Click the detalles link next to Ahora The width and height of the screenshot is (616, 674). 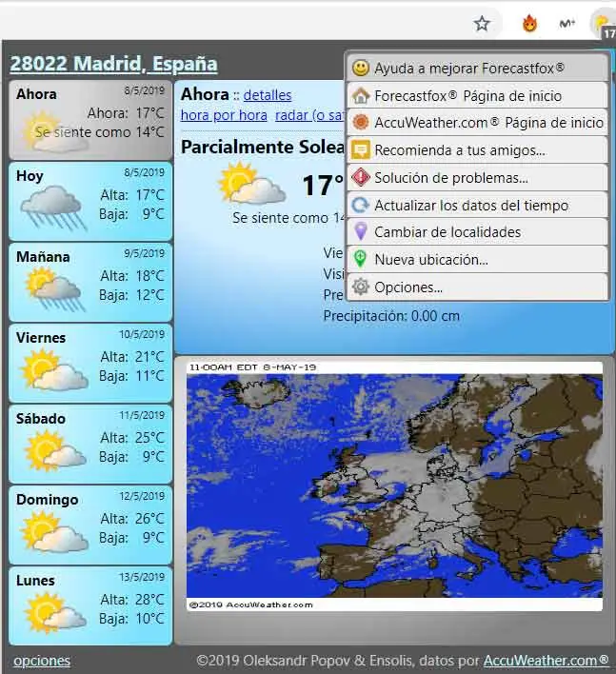[x=268, y=95]
